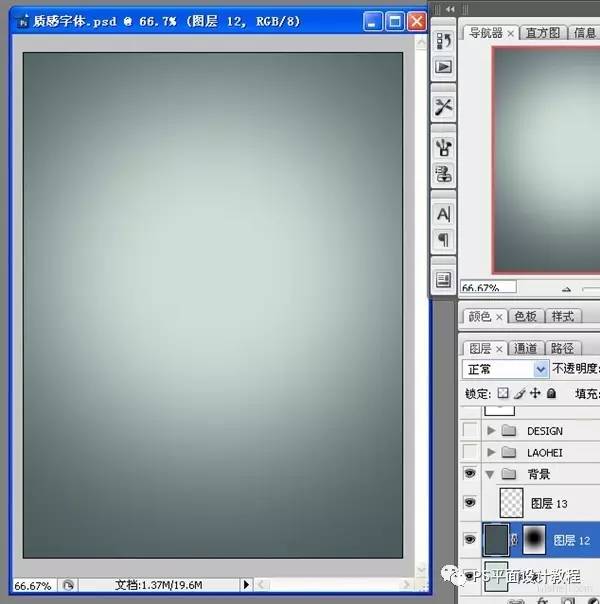Image resolution: width=600 pixels, height=604 pixels.
Task: Click the Photoshop document icon in title bar
Action: (x=23, y=22)
